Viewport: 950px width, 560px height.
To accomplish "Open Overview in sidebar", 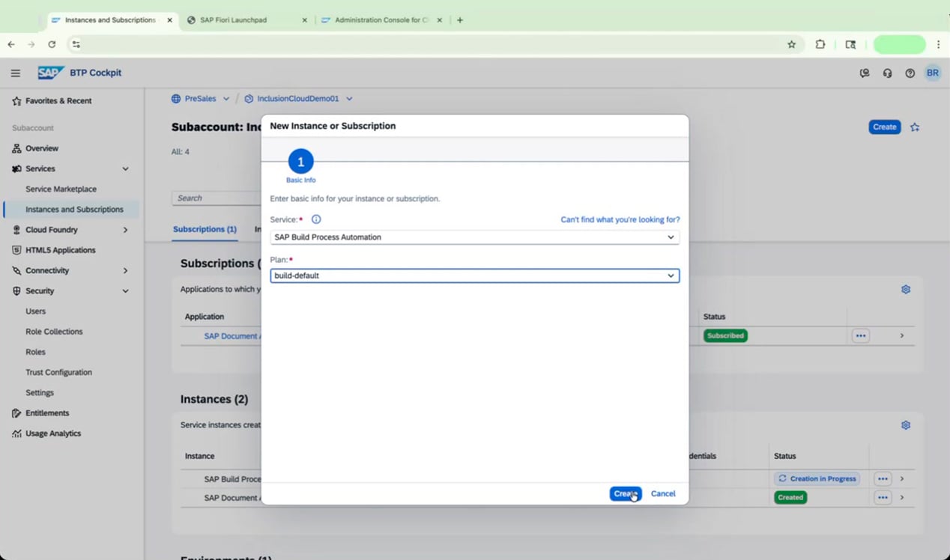I will pyautogui.click(x=42, y=148).
